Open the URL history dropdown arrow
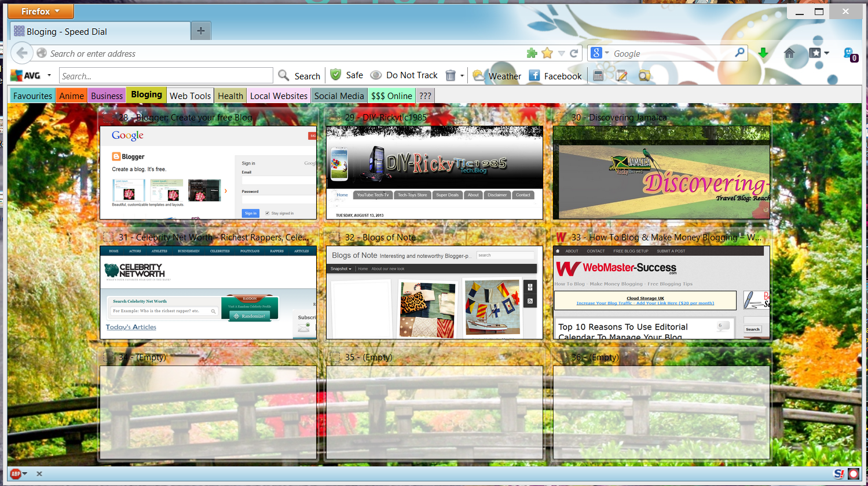Viewport: 868px width, 486px height. click(x=561, y=53)
